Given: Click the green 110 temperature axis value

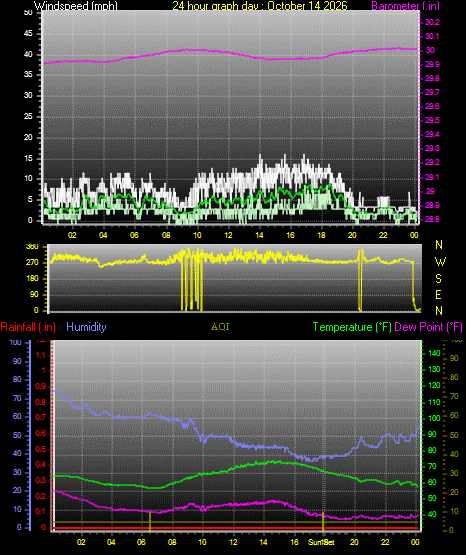Looking at the screenshot, I should tap(434, 402).
